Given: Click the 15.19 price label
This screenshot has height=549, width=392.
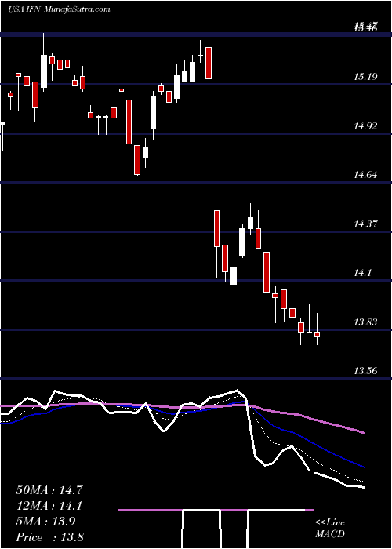Looking at the screenshot, I should 365,77.
